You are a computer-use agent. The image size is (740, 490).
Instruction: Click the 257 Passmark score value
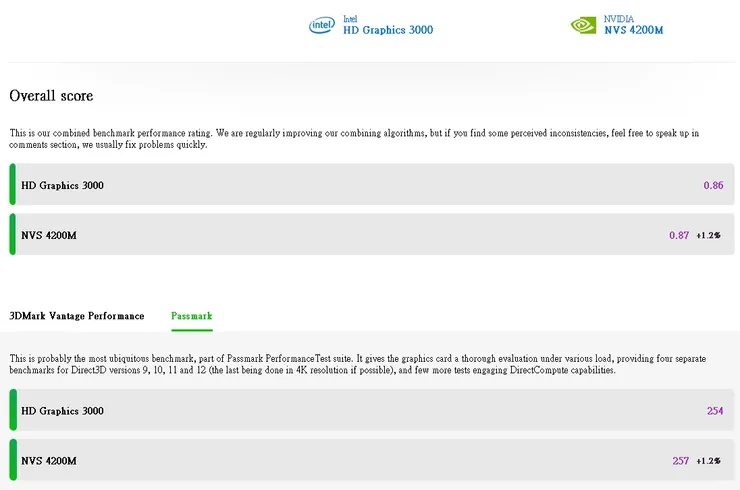(x=681, y=461)
